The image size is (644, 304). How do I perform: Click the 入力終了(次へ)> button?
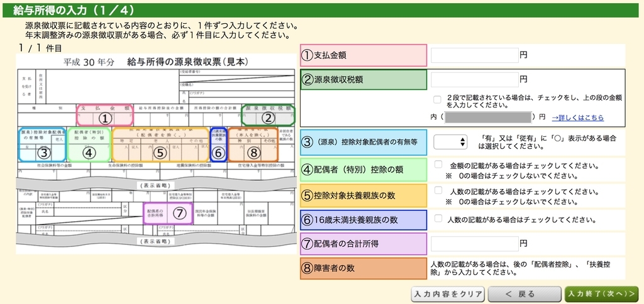point(601,294)
